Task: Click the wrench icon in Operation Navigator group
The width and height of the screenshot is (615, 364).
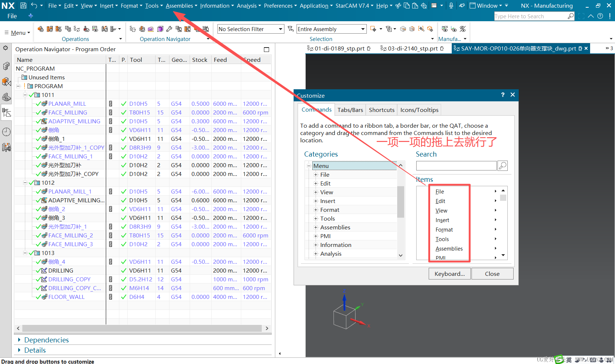Action: point(169,29)
